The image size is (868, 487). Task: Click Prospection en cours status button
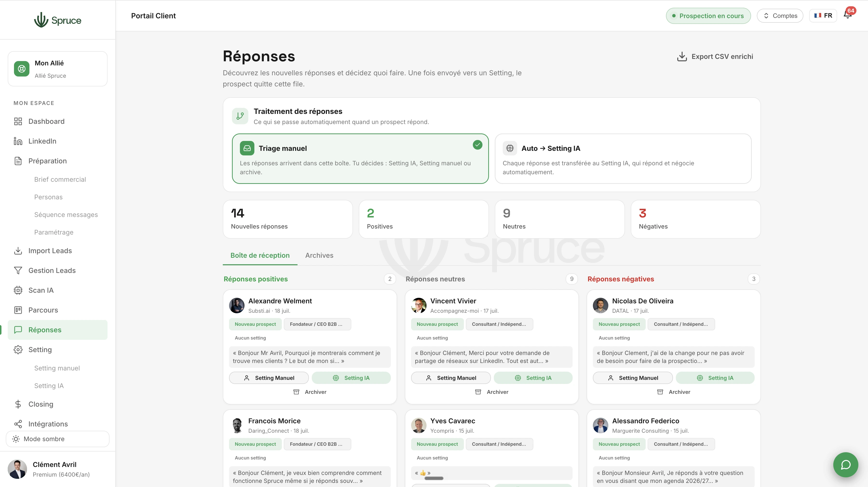tap(708, 15)
